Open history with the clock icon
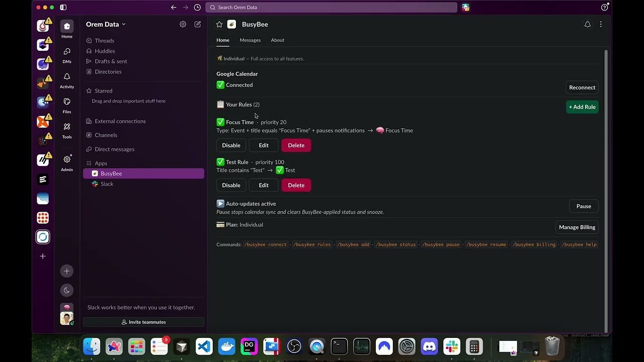The width and height of the screenshot is (644, 362). click(197, 8)
